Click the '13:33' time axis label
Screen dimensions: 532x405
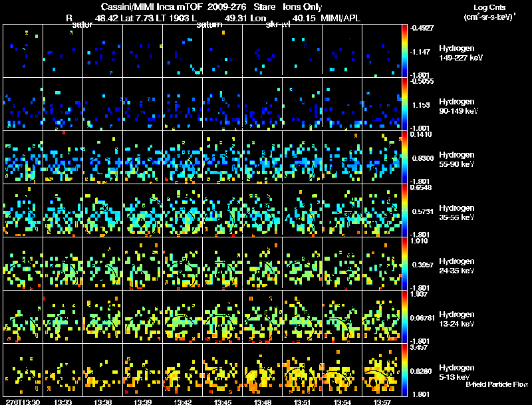[63, 402]
